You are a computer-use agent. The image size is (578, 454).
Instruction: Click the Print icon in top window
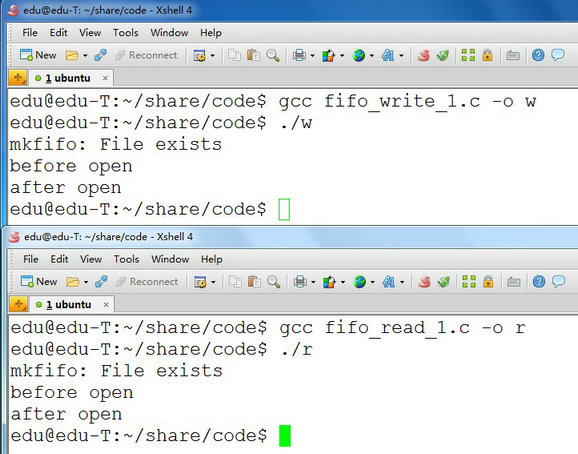[299, 56]
